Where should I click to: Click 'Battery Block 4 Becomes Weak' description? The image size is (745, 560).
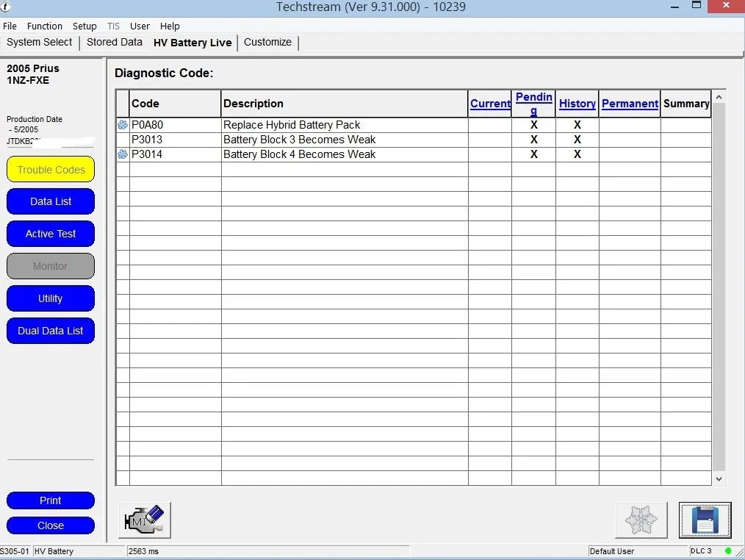tap(299, 154)
